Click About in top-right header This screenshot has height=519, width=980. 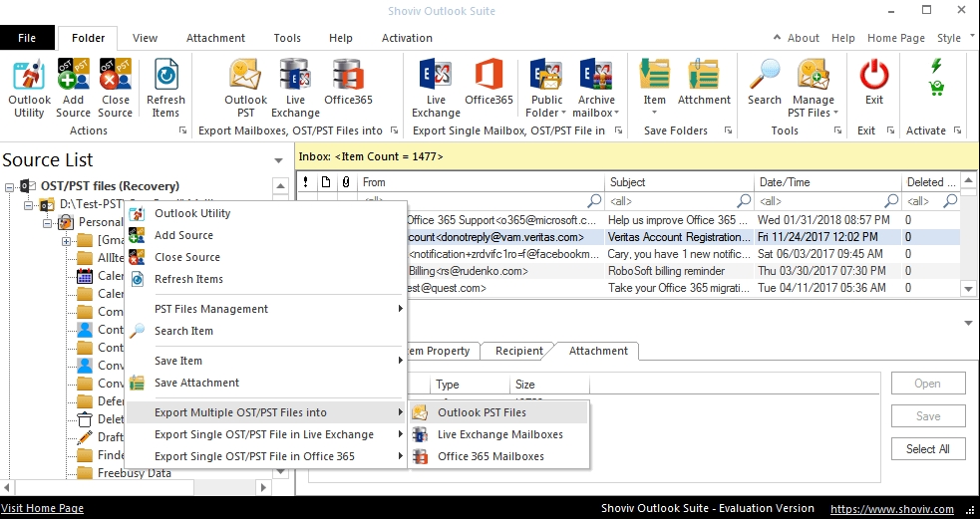(804, 38)
